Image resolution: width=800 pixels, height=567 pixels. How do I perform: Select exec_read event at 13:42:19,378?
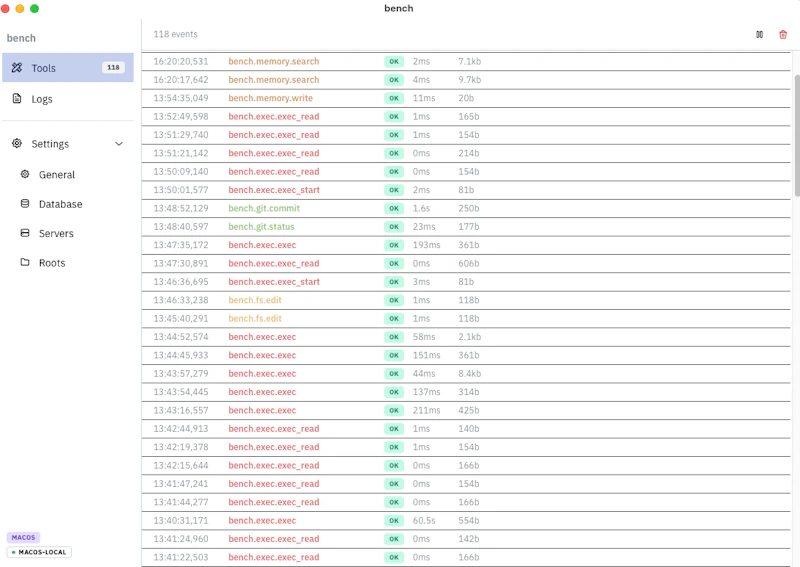(466, 447)
